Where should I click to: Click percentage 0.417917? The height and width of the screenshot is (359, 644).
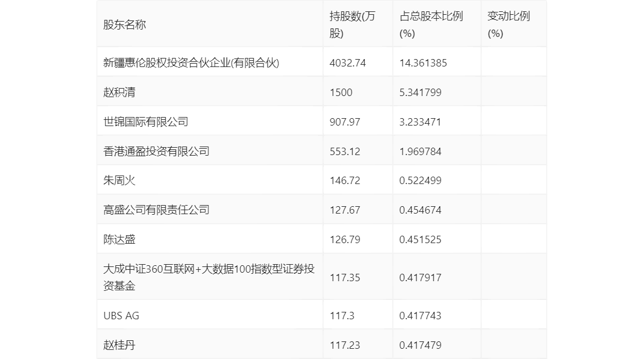point(421,278)
